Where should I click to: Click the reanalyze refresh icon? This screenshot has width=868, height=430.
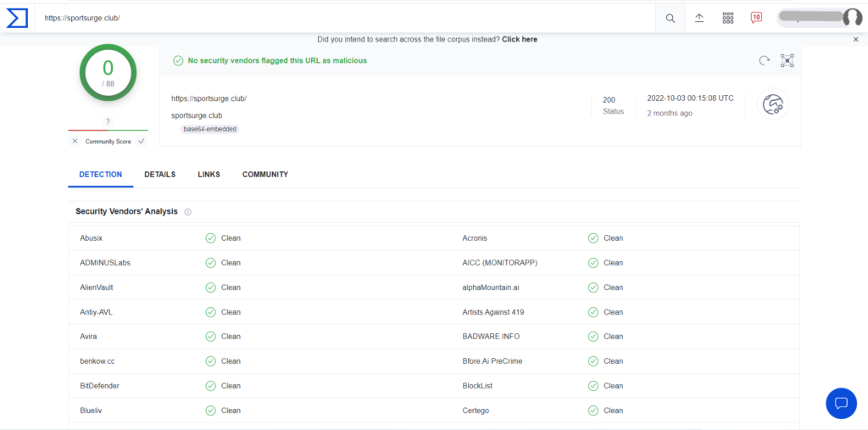point(765,60)
